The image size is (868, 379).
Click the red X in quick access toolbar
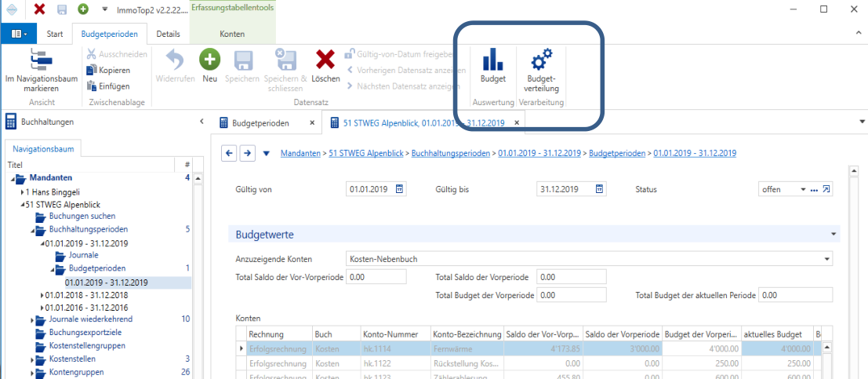click(x=39, y=9)
